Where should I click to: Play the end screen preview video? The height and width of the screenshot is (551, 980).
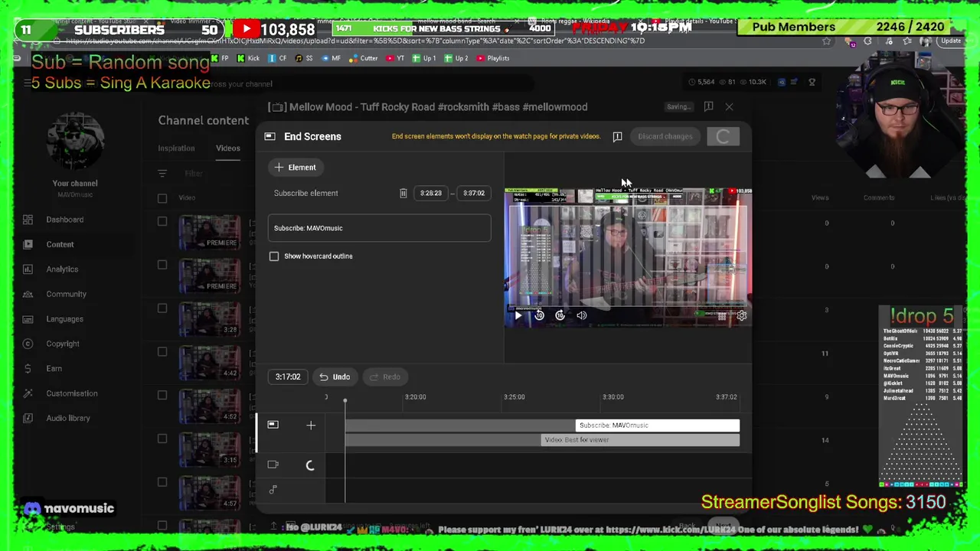pyautogui.click(x=518, y=315)
